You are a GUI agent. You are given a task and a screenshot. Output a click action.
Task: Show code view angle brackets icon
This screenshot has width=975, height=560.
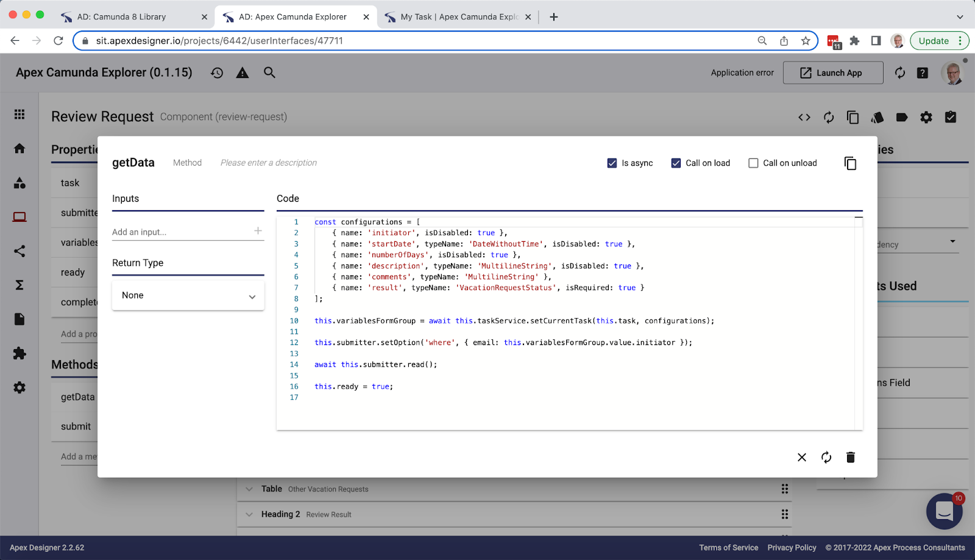coord(804,118)
